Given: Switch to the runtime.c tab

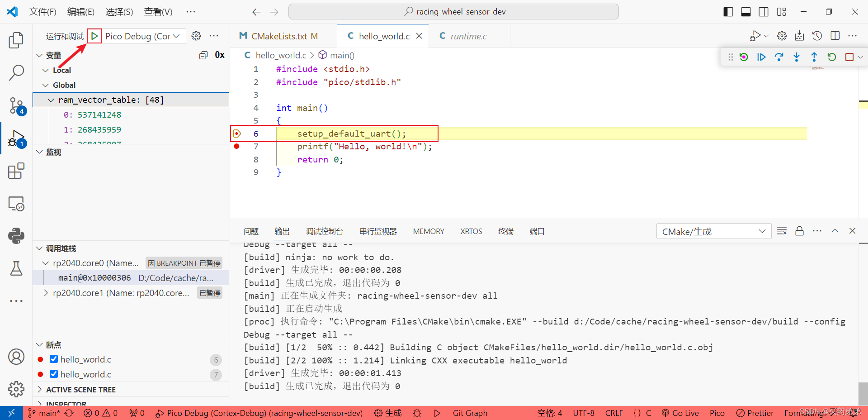Looking at the screenshot, I should (x=468, y=36).
